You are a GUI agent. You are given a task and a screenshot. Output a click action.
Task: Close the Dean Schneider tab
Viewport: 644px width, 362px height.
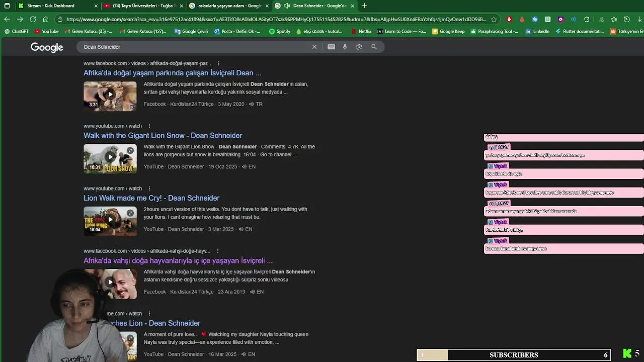352,6
